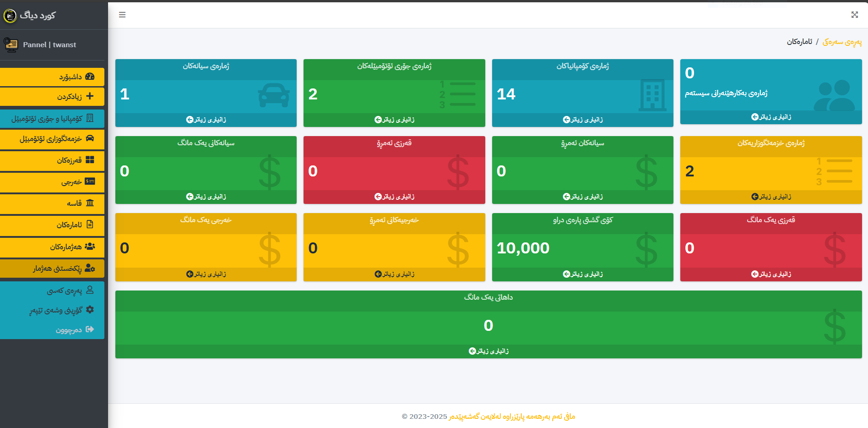Open ئامارەکان in the sidebar
The image size is (868, 428).
click(52, 225)
